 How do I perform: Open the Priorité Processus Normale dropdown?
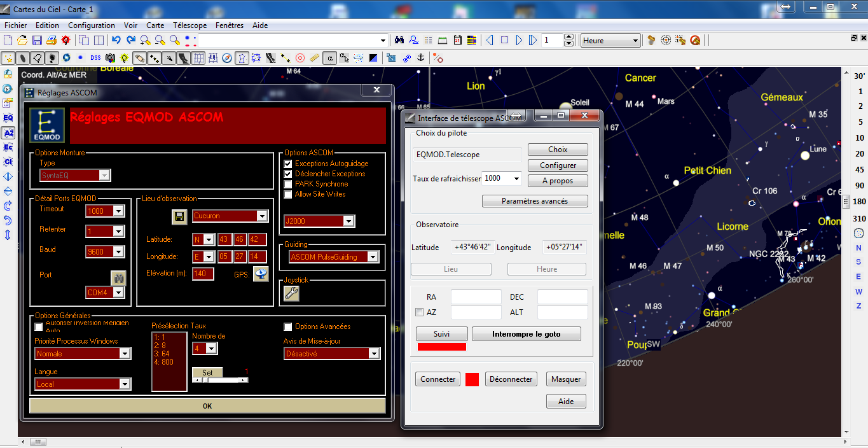125,354
